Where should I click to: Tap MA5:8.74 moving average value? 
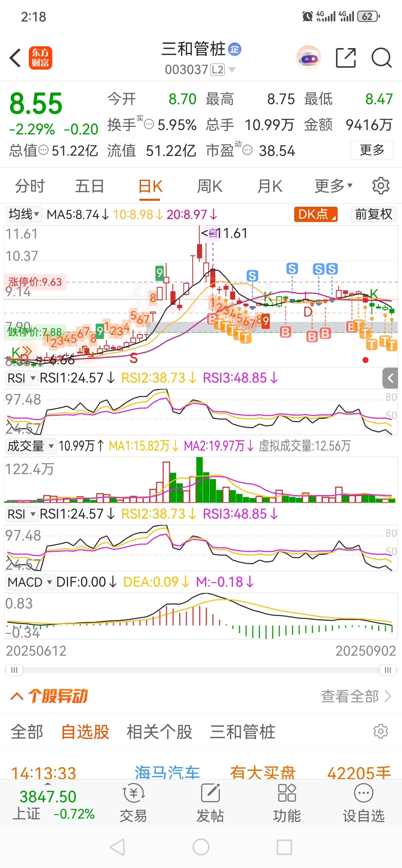tap(78, 214)
